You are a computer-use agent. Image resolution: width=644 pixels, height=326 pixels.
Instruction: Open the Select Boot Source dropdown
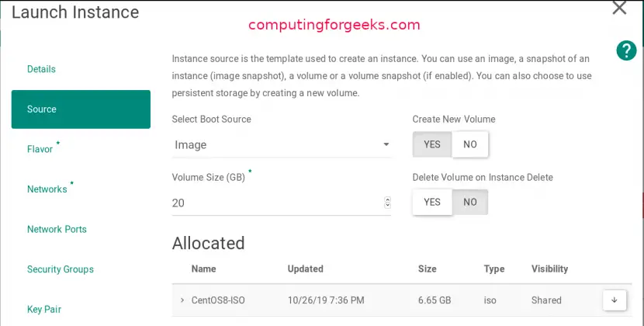282,145
